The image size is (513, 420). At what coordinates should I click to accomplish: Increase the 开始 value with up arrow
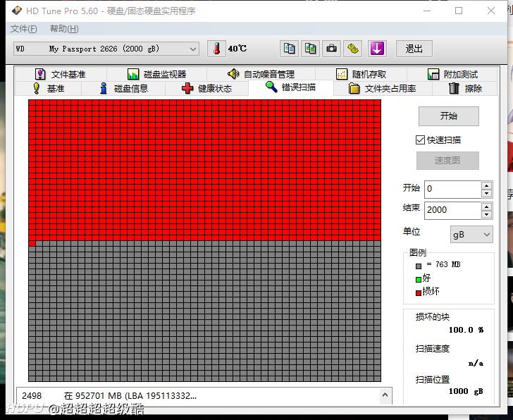point(486,185)
